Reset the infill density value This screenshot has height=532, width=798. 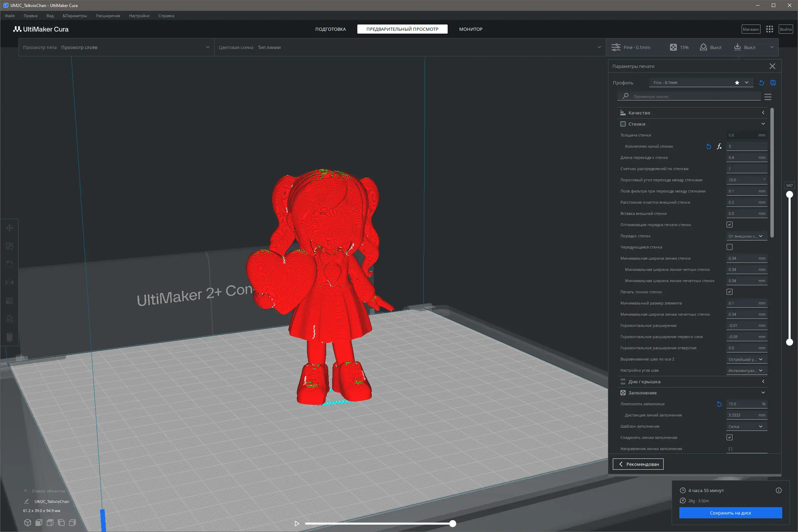tap(719, 404)
